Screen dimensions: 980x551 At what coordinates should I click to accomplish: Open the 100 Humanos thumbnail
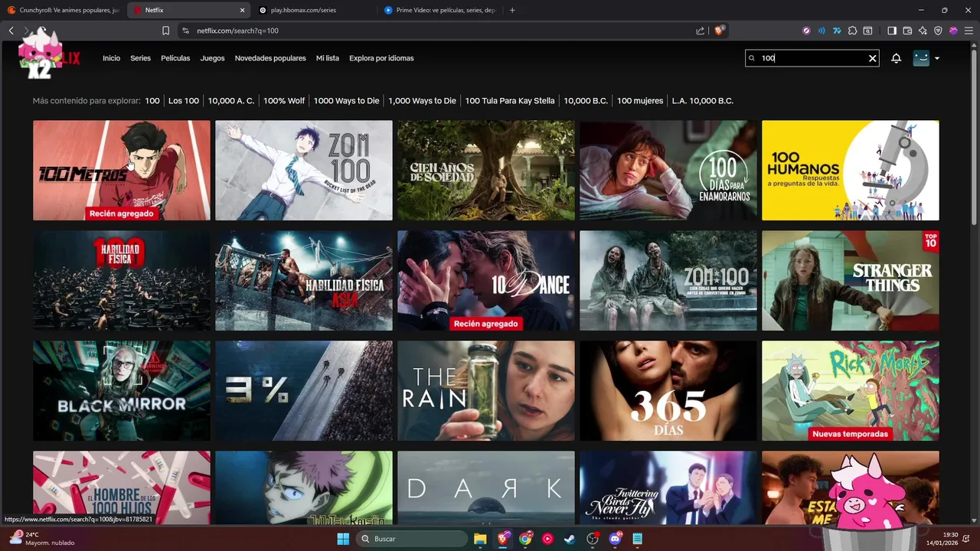pos(851,171)
